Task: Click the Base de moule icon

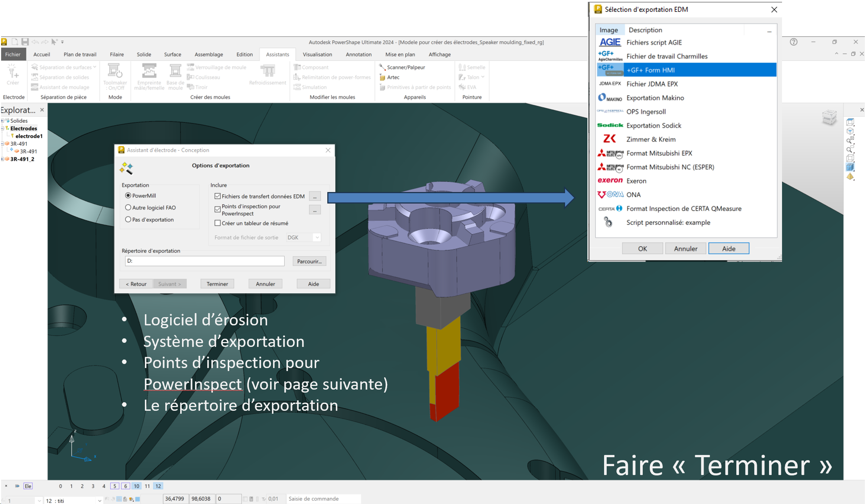Action: pyautogui.click(x=175, y=71)
